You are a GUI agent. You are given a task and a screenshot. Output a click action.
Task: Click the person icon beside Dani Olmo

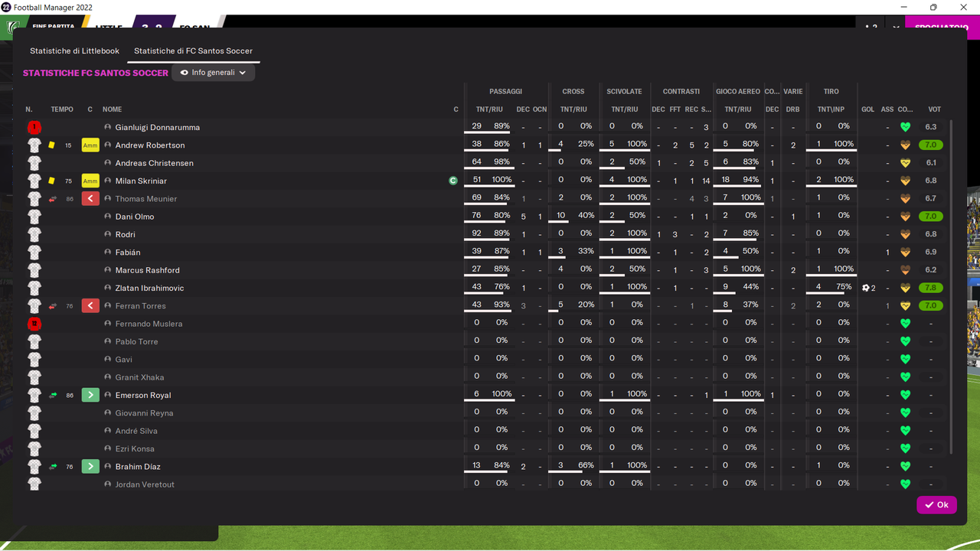tap(108, 217)
